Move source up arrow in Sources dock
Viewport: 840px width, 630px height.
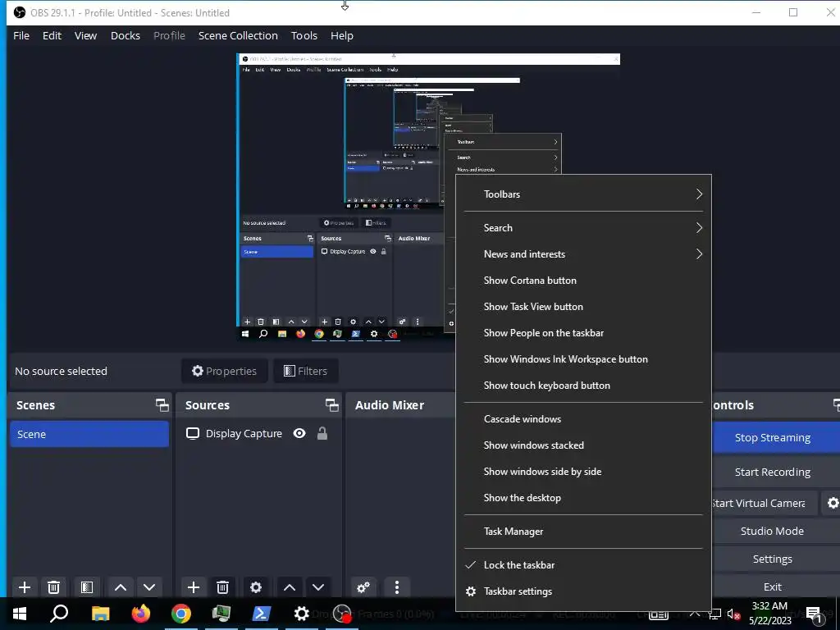[x=290, y=587]
